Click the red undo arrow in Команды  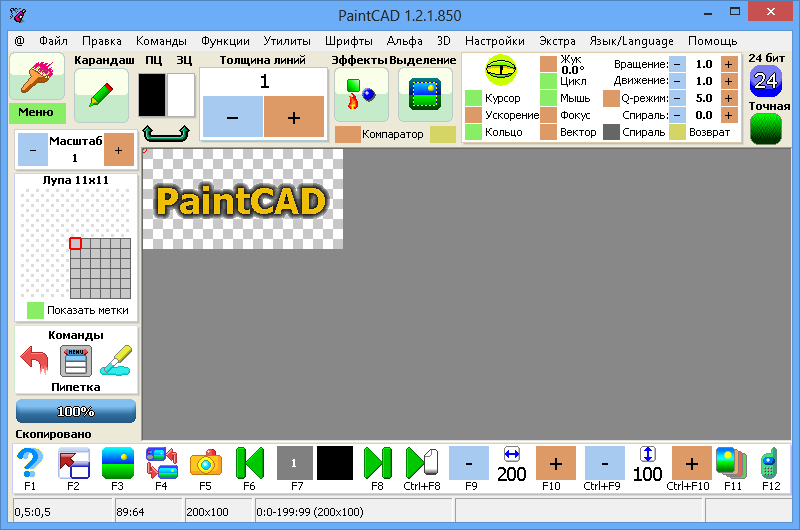point(34,360)
